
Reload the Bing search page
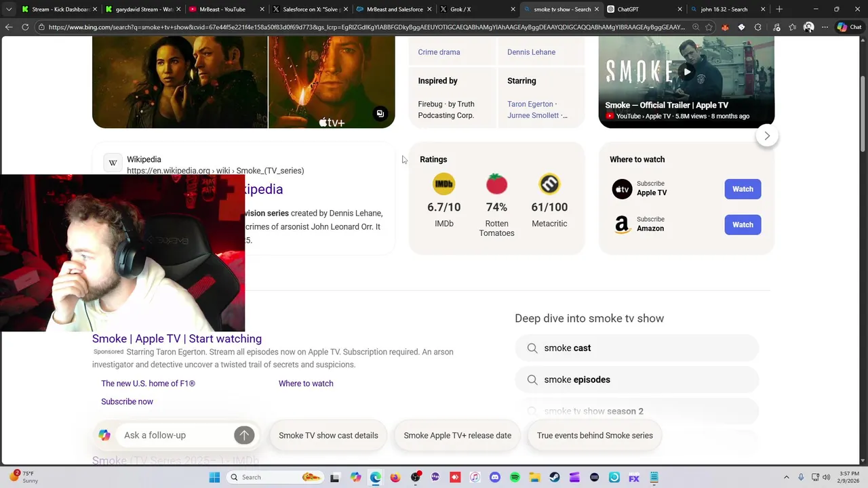tap(25, 27)
